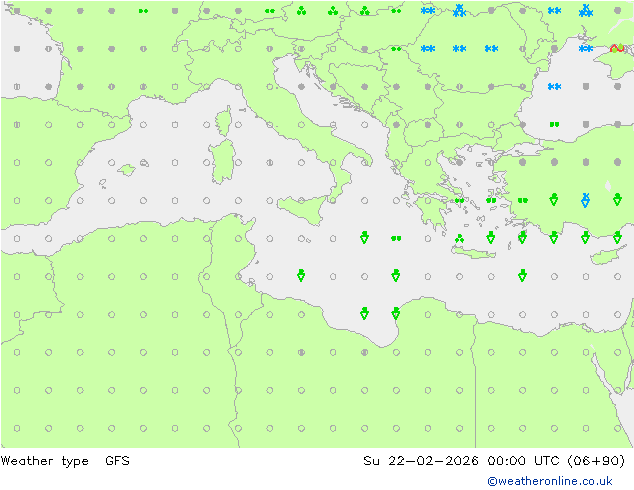Screen dimensions: 634x490
Task: Click the rightmost heavy snow symbol at top edge
Action: tap(586, 11)
